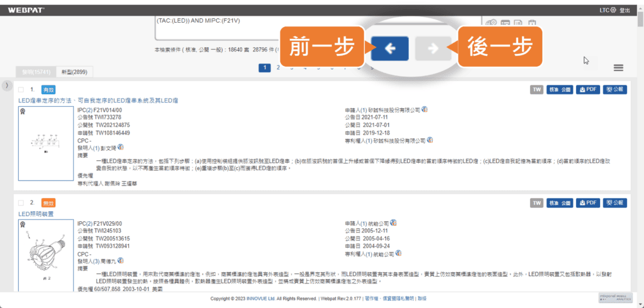
Task: Open the LTC account settings menu
Action: coord(608,10)
